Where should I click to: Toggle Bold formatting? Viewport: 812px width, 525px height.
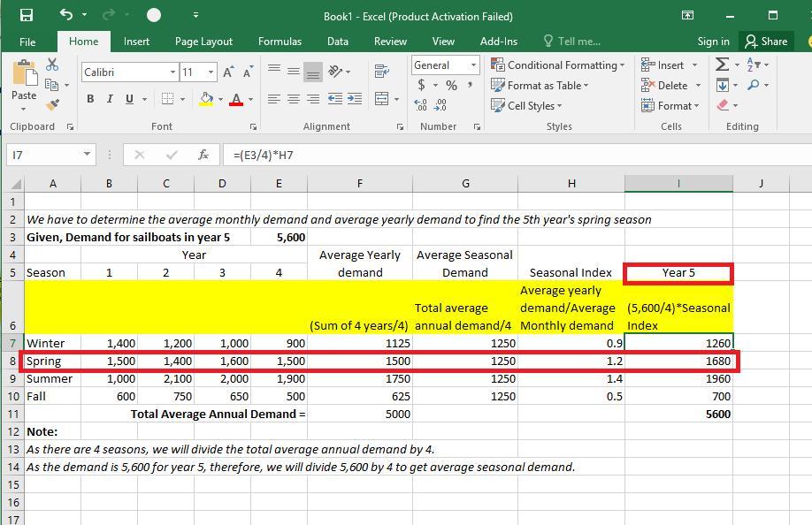[89, 99]
